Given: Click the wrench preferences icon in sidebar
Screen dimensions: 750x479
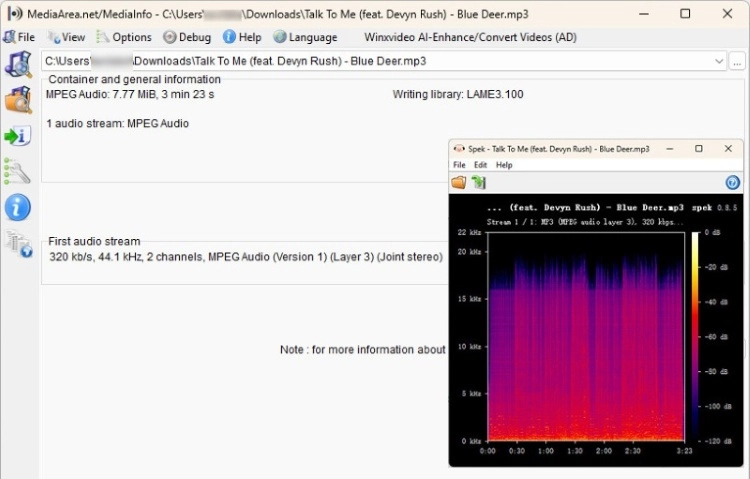Looking at the screenshot, I should 17,171.
